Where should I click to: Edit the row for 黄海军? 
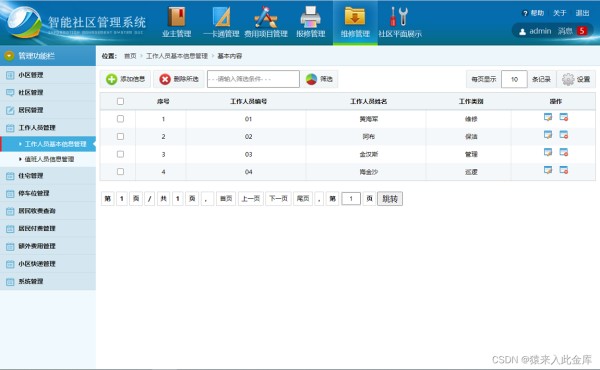548,117
